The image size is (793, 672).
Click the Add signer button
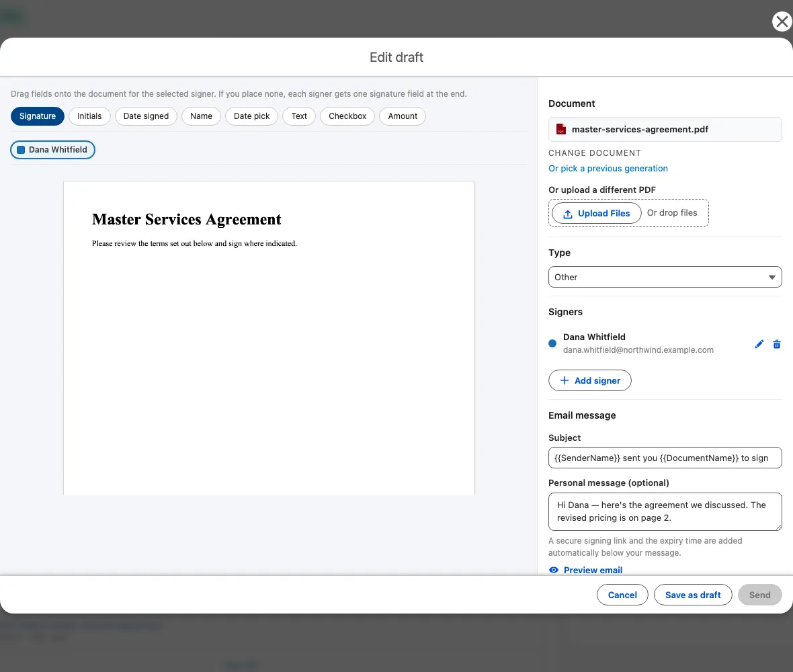589,380
